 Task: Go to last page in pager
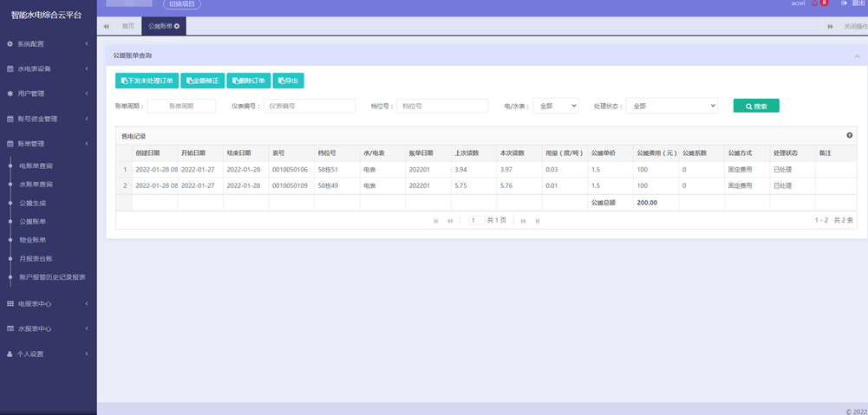click(x=538, y=221)
